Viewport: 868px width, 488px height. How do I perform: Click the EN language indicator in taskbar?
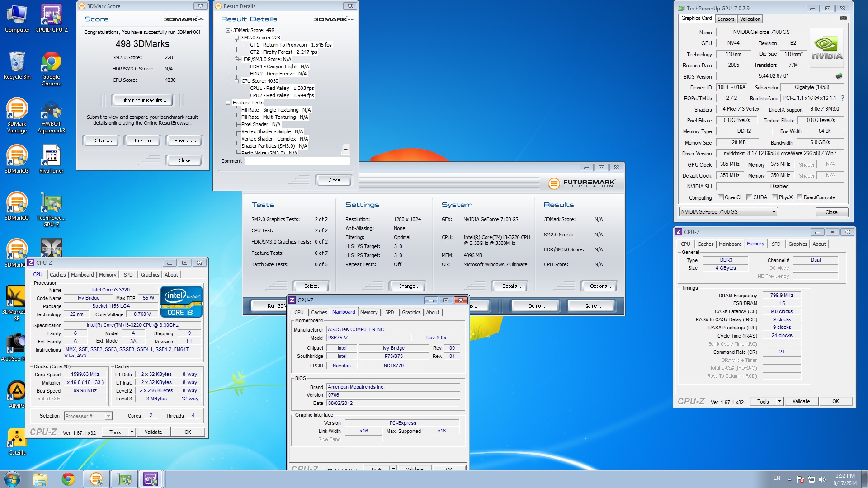tap(777, 478)
